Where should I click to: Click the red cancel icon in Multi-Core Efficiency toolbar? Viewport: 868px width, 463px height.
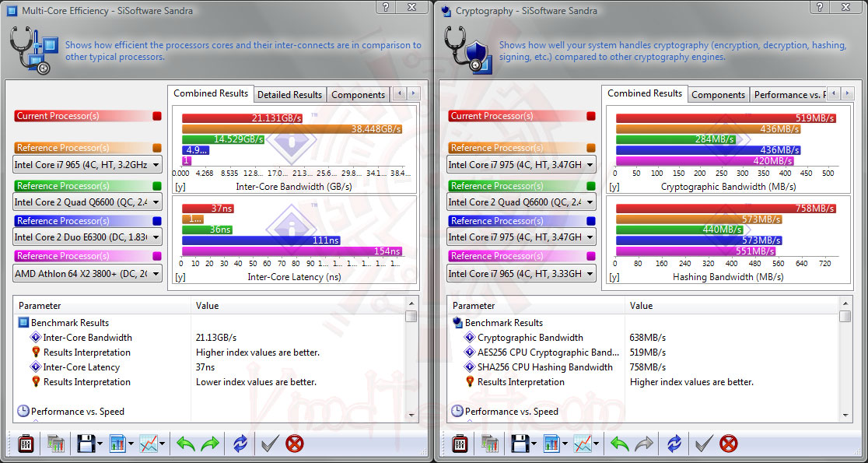point(295,444)
